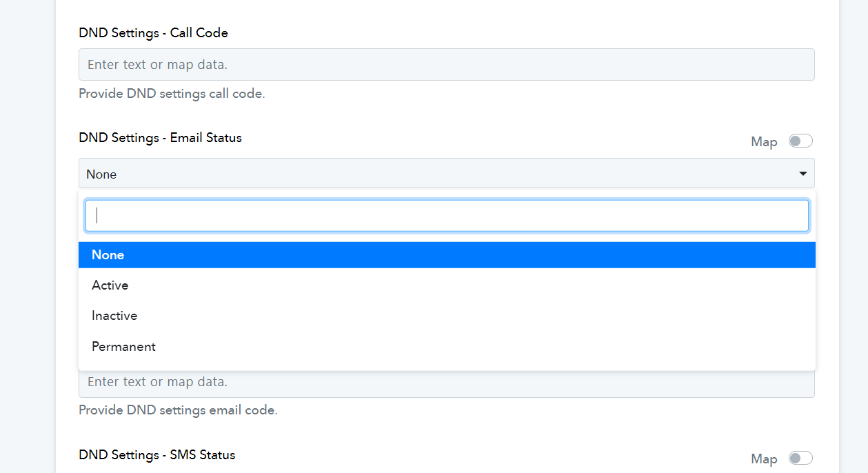Toggle the Map switch for Email Status
Screen dimensions: 868x473
point(801,141)
